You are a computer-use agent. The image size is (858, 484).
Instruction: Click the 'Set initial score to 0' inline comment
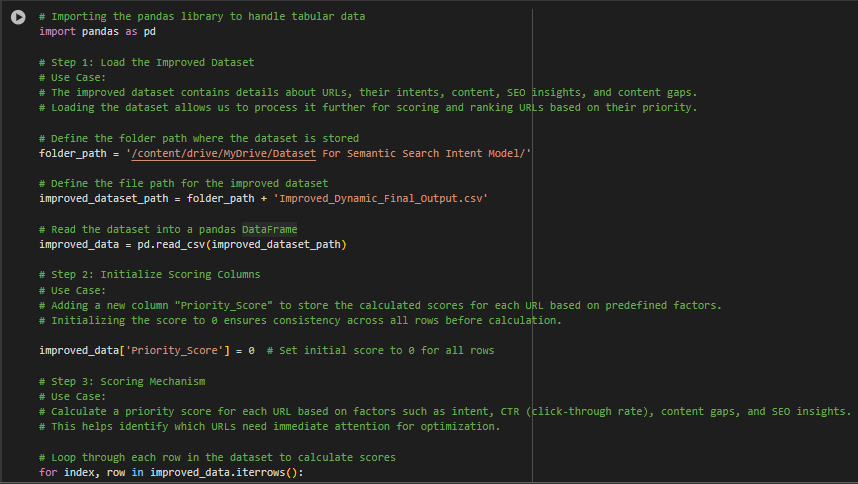click(x=380, y=351)
